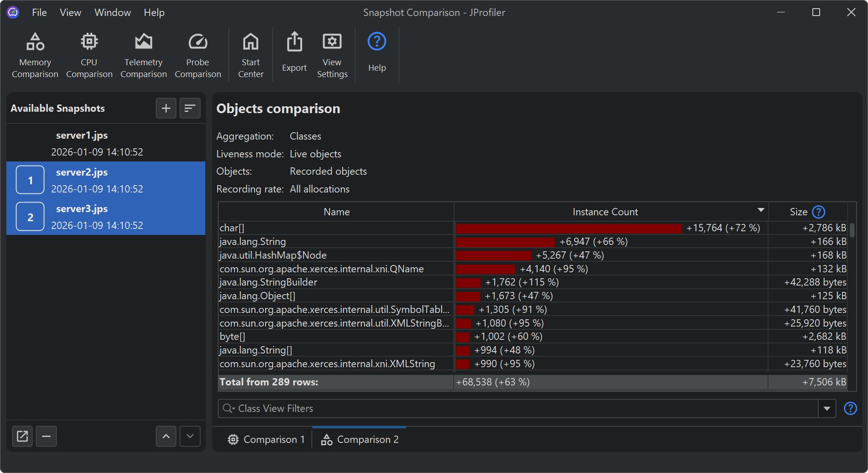Open the filter options magnifier dropdown

click(x=229, y=409)
